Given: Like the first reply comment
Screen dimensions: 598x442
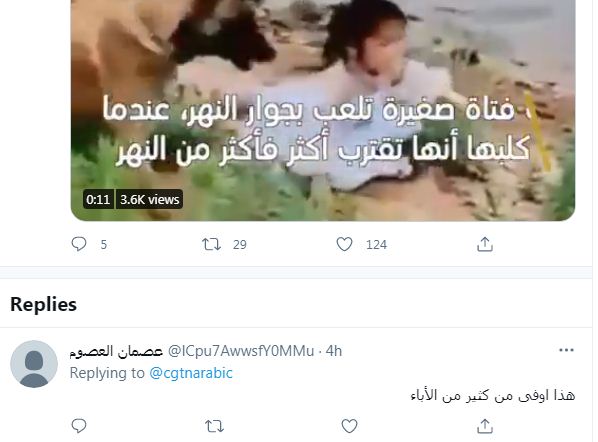Looking at the screenshot, I should pyautogui.click(x=349, y=426).
